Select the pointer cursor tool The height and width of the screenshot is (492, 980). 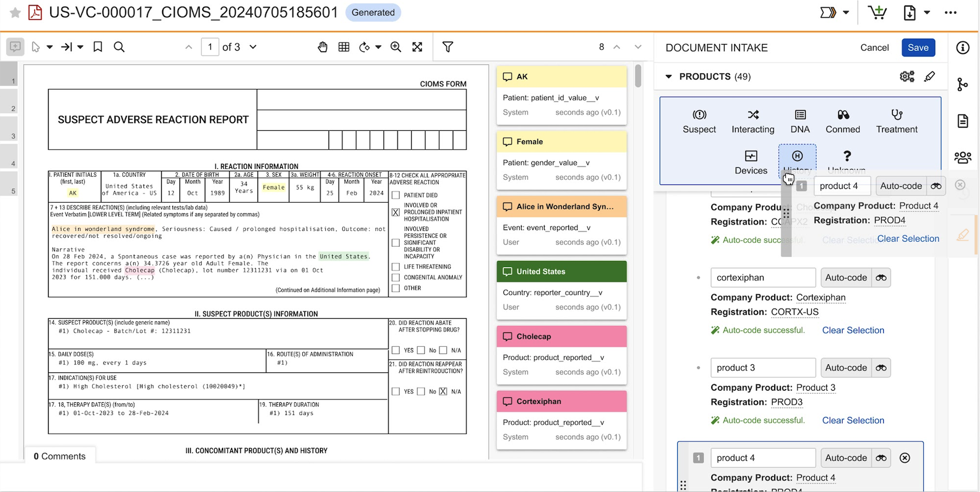(35, 47)
